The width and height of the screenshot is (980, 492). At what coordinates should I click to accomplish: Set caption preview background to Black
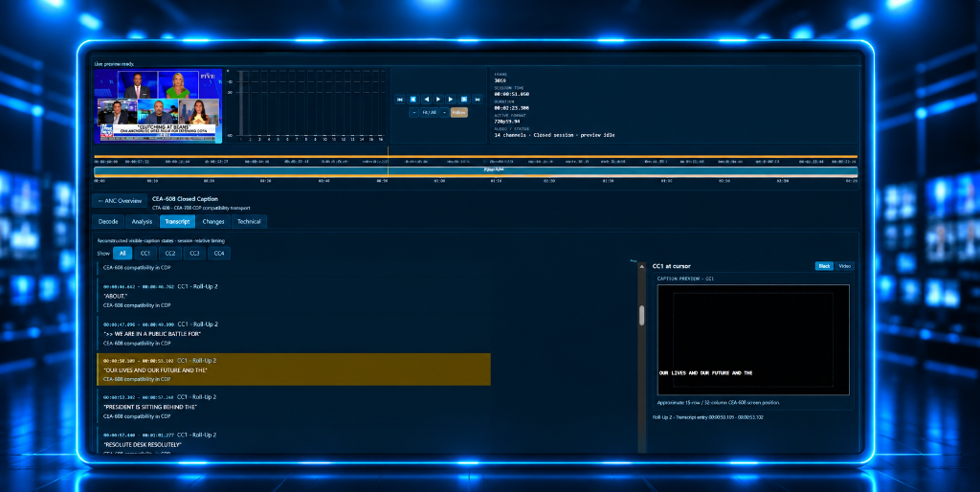(x=824, y=266)
